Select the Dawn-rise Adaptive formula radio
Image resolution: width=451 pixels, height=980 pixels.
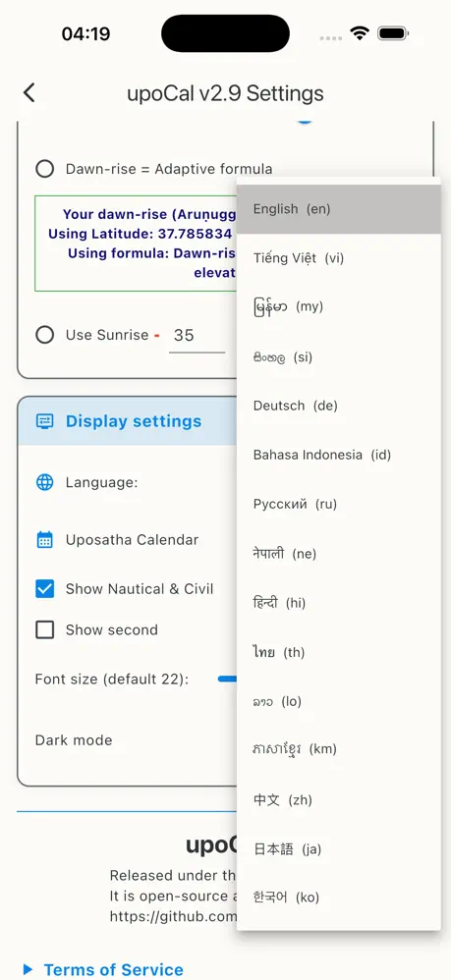(44, 169)
